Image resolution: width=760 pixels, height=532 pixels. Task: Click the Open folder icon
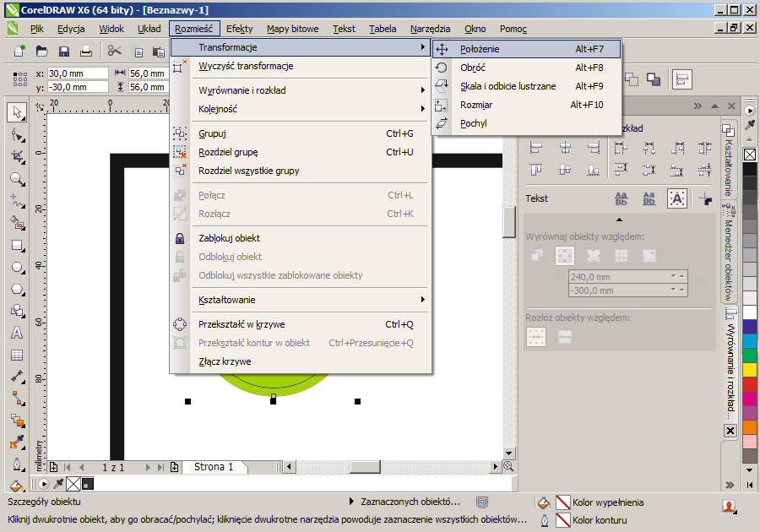point(41,51)
